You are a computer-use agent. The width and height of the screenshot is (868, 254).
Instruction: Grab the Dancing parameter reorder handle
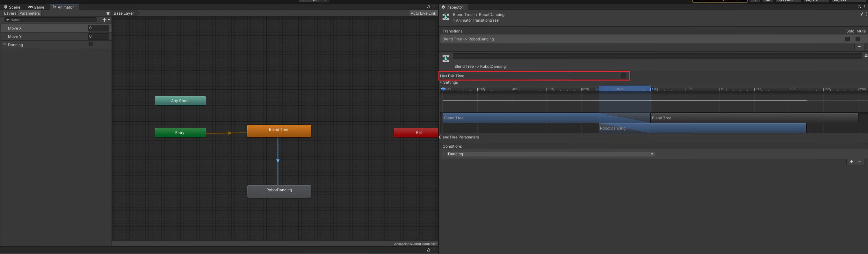pos(5,45)
